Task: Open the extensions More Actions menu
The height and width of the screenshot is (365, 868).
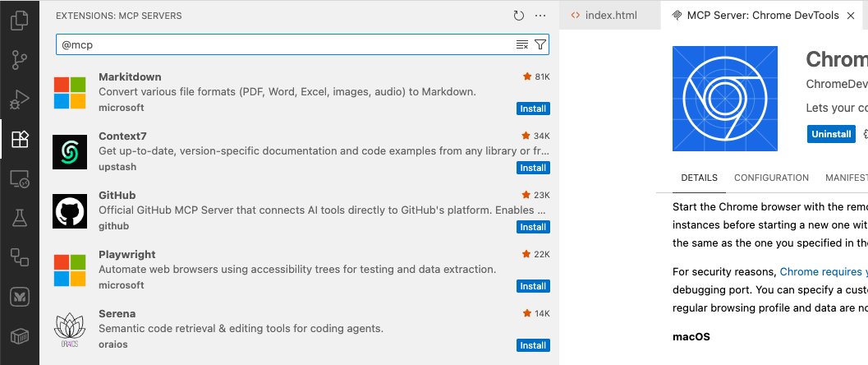Action: 540,16
